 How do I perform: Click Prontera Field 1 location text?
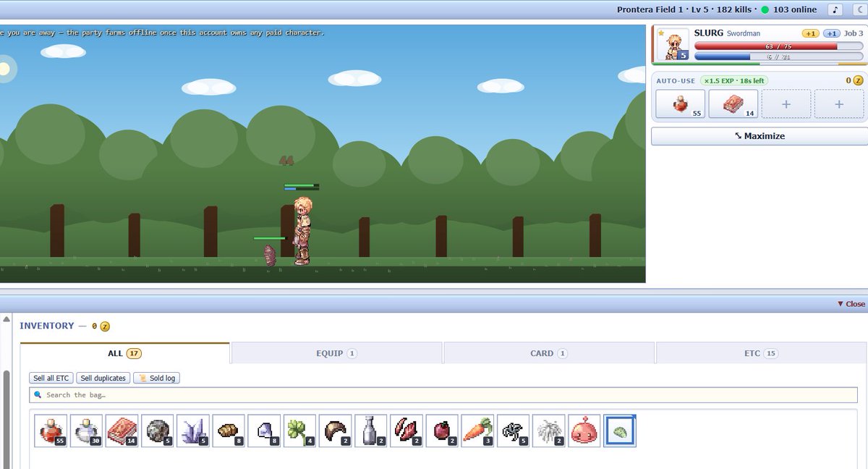point(650,9)
